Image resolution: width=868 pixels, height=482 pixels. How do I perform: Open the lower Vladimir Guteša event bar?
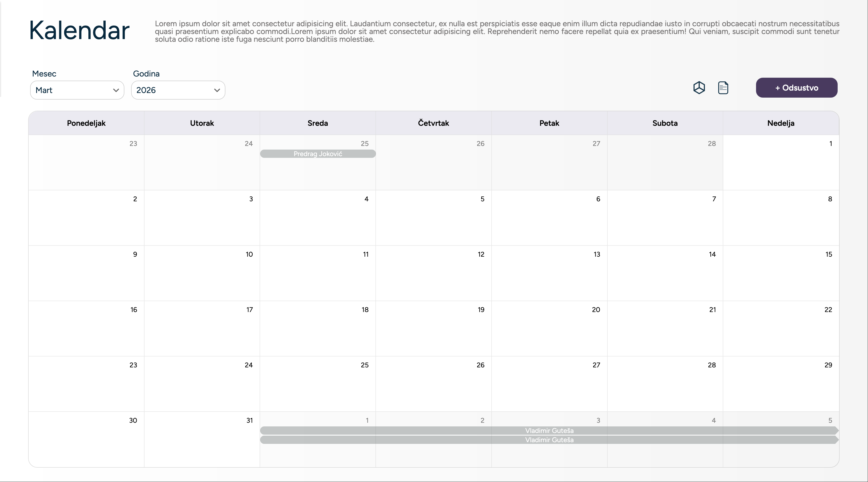tap(549, 440)
